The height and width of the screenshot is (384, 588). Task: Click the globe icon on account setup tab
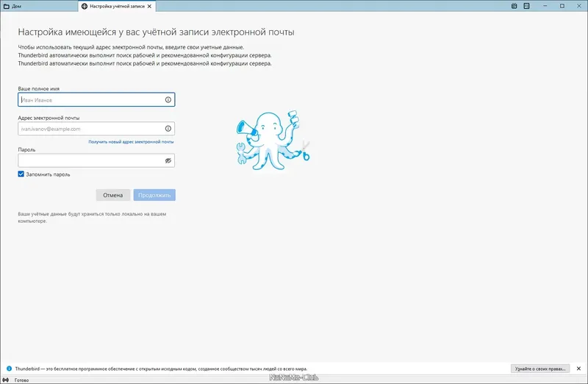[x=85, y=7]
